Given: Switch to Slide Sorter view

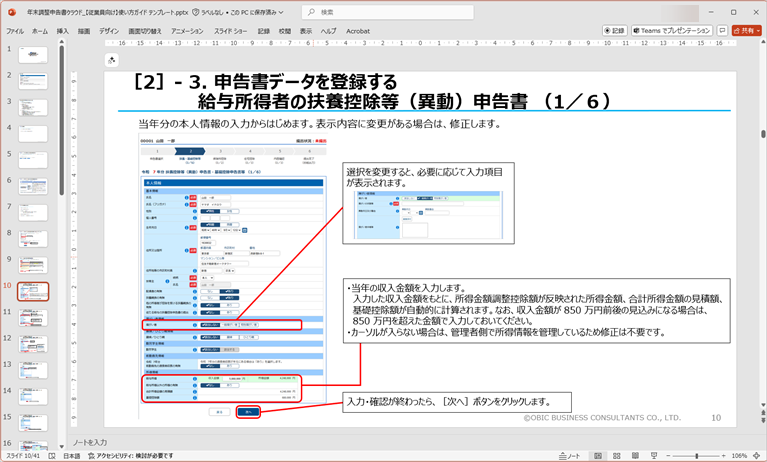Looking at the screenshot, I should pyautogui.click(x=615, y=455).
